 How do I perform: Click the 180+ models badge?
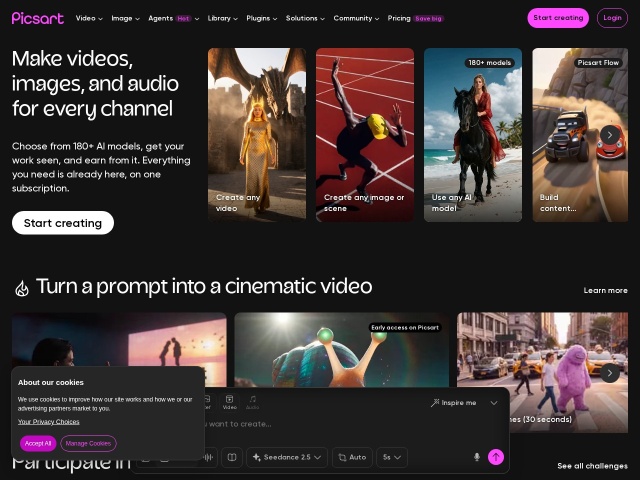(x=489, y=62)
